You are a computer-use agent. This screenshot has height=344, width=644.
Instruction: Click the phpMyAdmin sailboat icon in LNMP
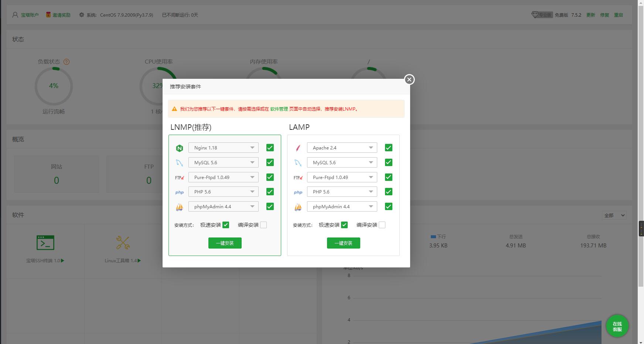pos(180,207)
